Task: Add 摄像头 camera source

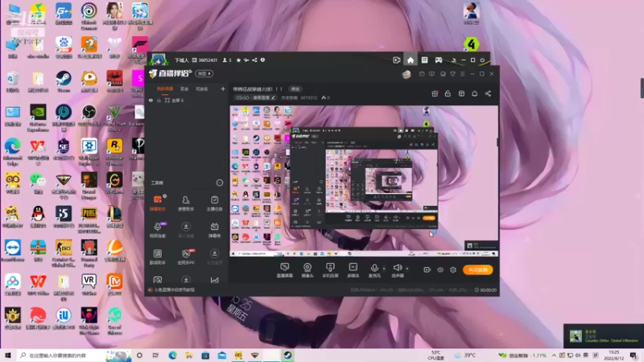Action: [x=308, y=270]
